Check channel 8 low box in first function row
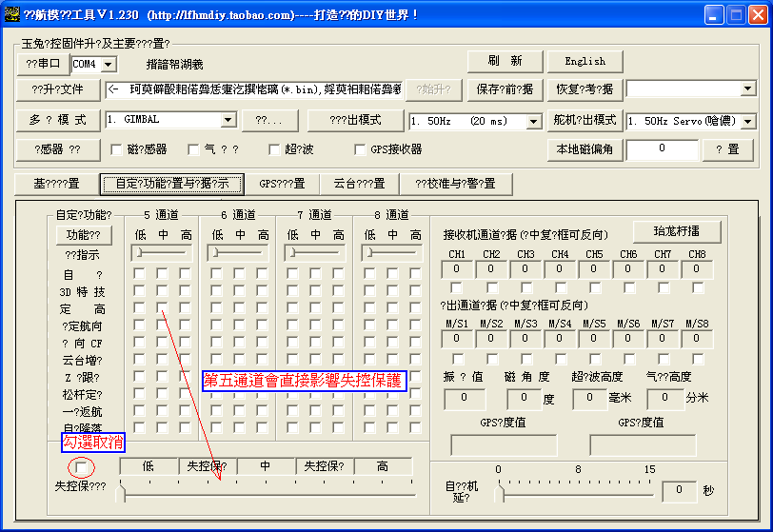This screenshot has height=532, width=773. [x=369, y=274]
